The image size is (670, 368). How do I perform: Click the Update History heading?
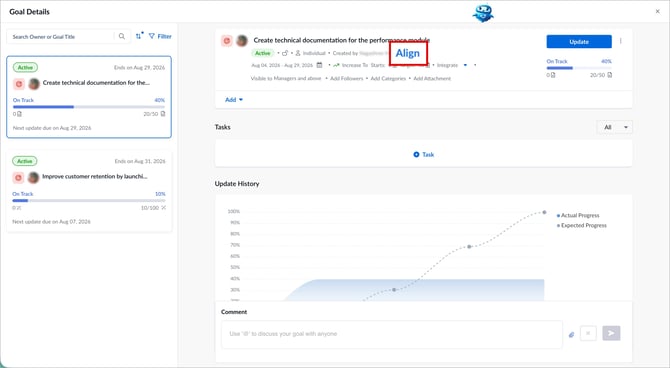pos(237,183)
